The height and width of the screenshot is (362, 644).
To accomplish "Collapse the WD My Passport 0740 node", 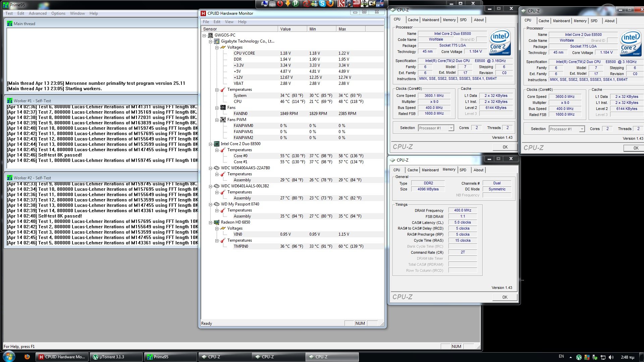I will coord(210,204).
